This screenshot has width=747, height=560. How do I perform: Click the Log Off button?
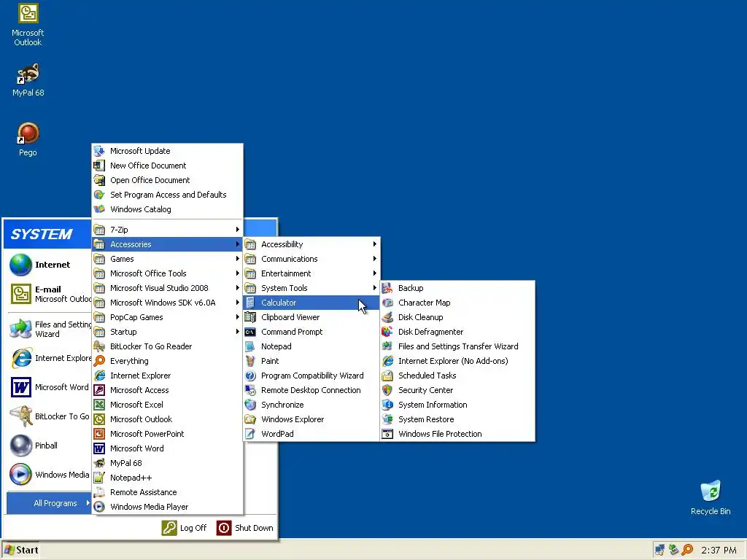click(x=184, y=528)
